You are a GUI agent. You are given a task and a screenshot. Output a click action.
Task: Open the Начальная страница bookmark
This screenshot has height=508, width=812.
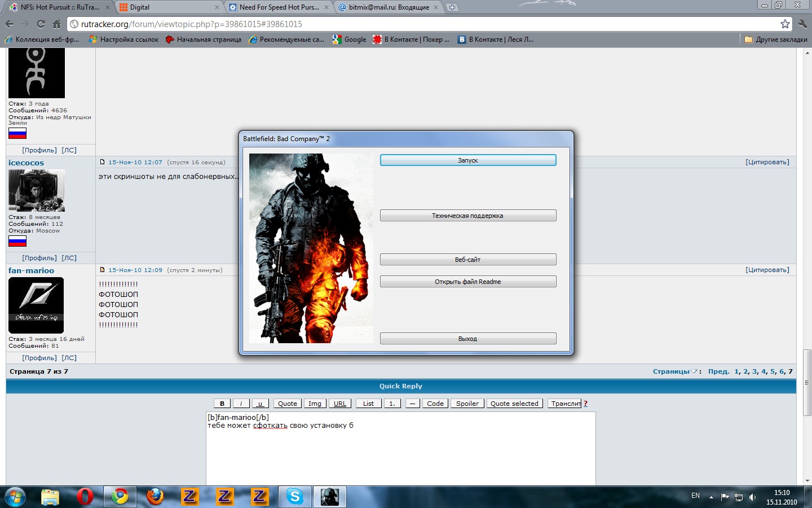(x=203, y=40)
